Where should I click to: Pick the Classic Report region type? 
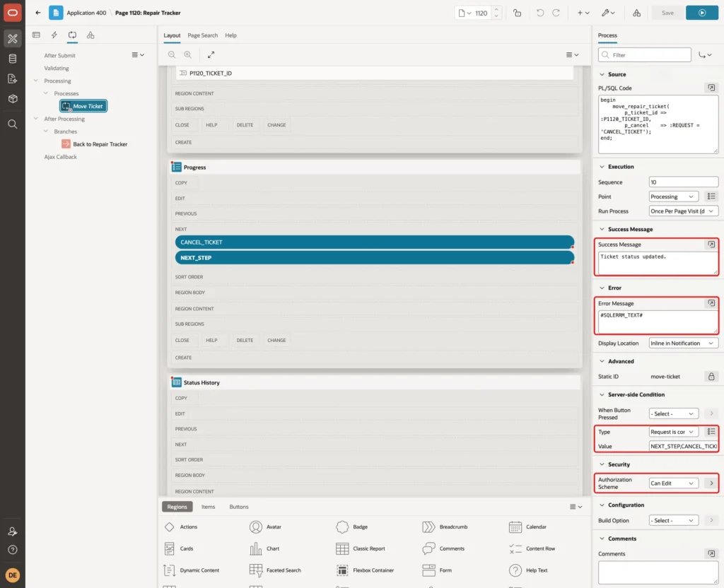click(x=361, y=548)
